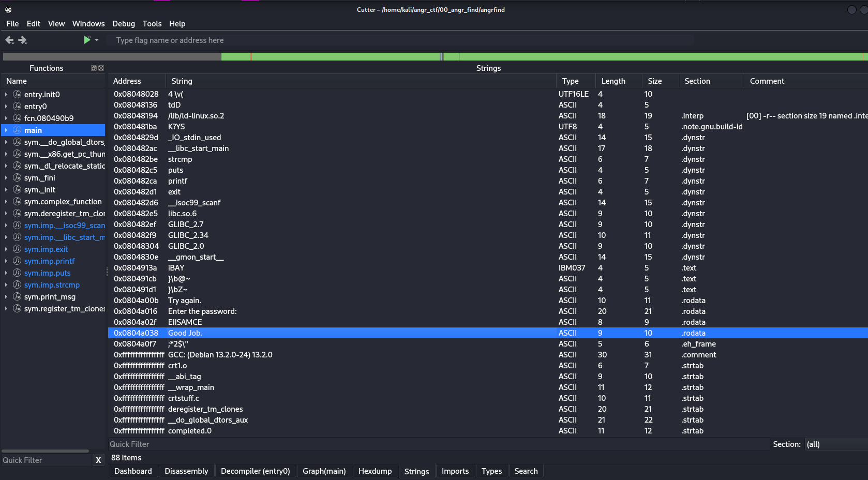The height and width of the screenshot is (480, 868).
Task: Clear the Functions quick filter with X
Action: pos(98,460)
